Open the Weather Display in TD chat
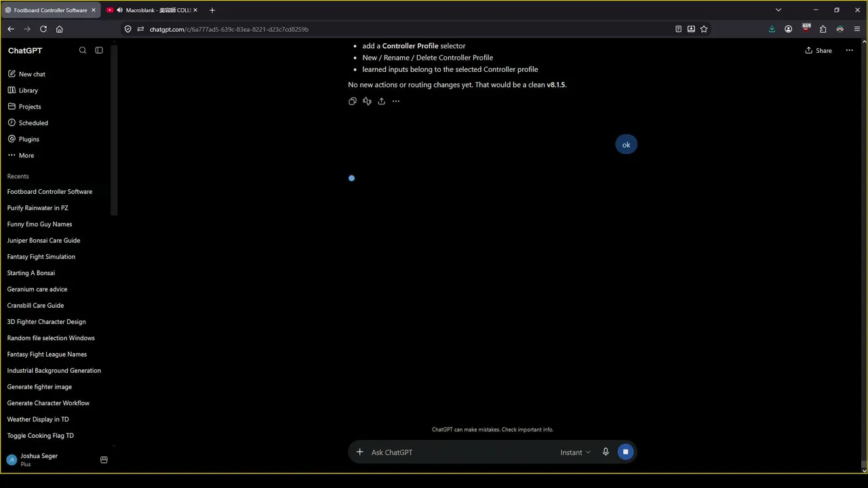 pyautogui.click(x=38, y=420)
